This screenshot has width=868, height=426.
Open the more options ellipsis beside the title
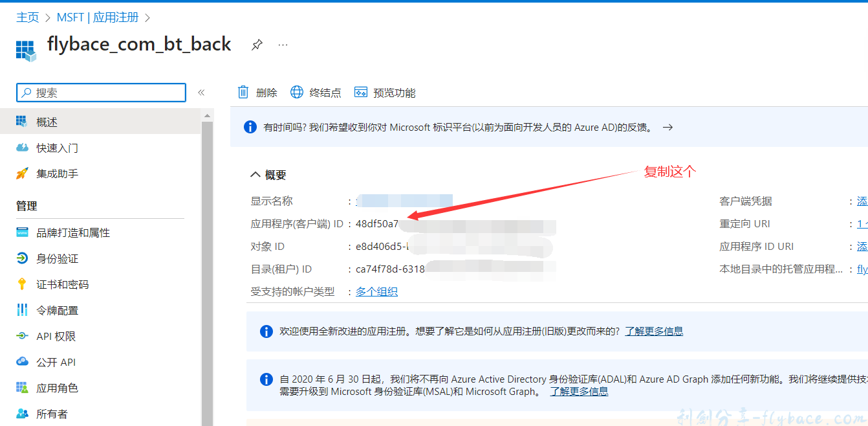click(283, 45)
